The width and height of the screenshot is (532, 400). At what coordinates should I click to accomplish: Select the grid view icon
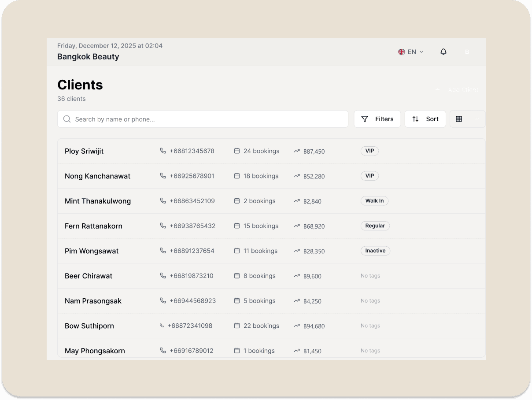(459, 119)
